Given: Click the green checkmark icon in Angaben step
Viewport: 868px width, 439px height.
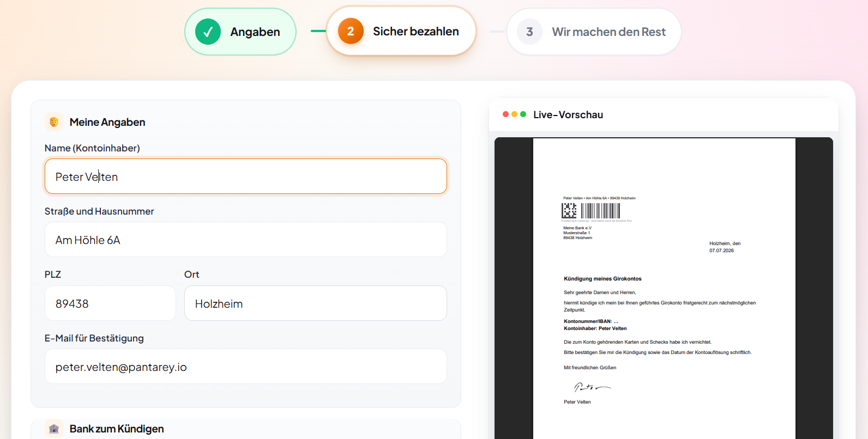Looking at the screenshot, I should click(208, 32).
